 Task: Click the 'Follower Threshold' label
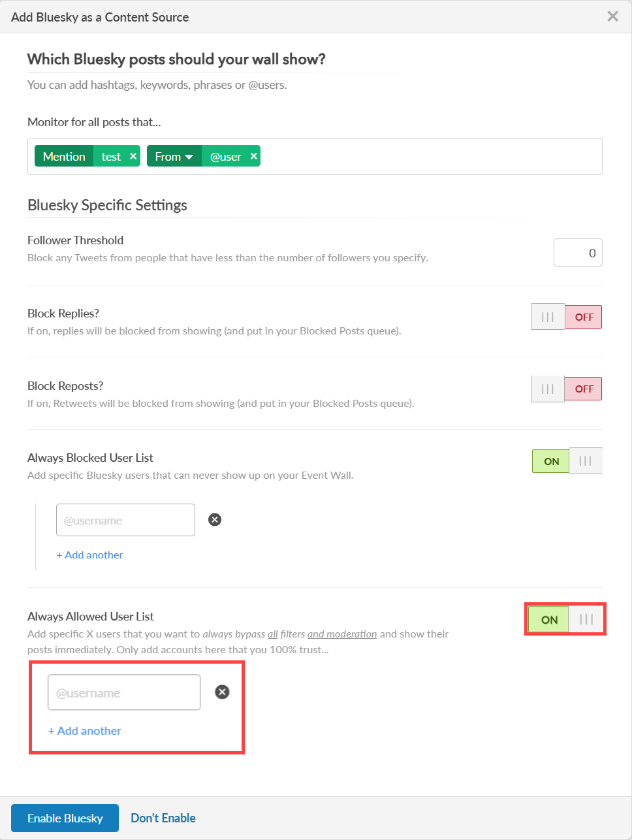[75, 240]
